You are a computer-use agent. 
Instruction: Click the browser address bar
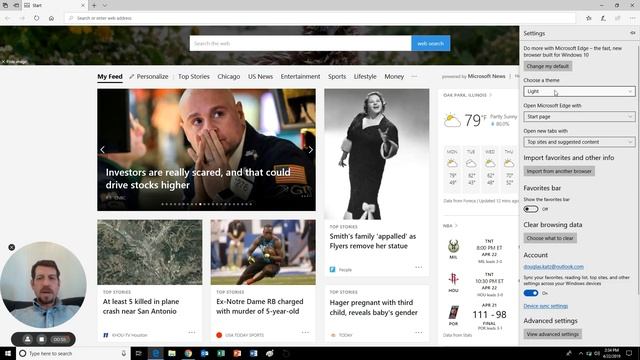click(x=320, y=18)
